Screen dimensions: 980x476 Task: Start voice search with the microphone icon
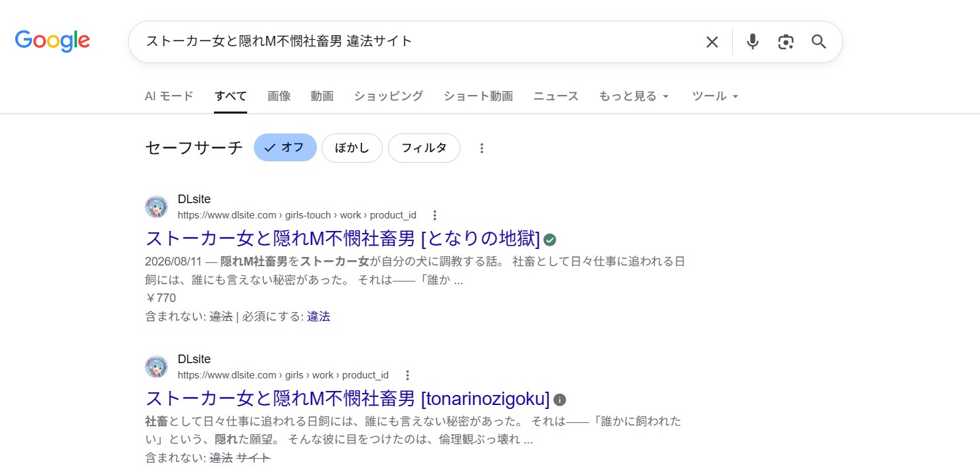(752, 42)
